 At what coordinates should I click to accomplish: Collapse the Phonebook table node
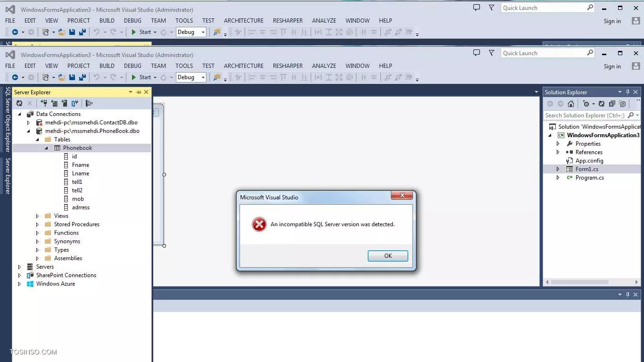tap(46, 148)
